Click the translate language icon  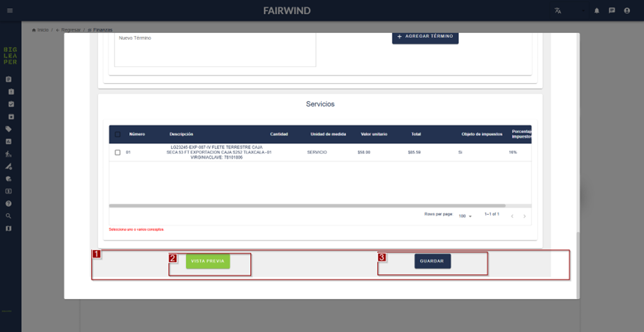point(557,10)
